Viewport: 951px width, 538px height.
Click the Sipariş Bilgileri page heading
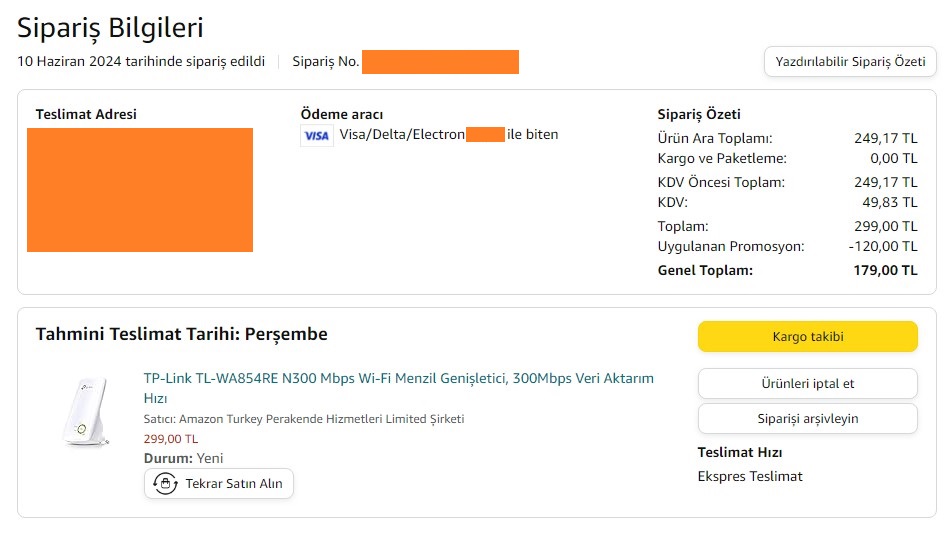coord(111,28)
